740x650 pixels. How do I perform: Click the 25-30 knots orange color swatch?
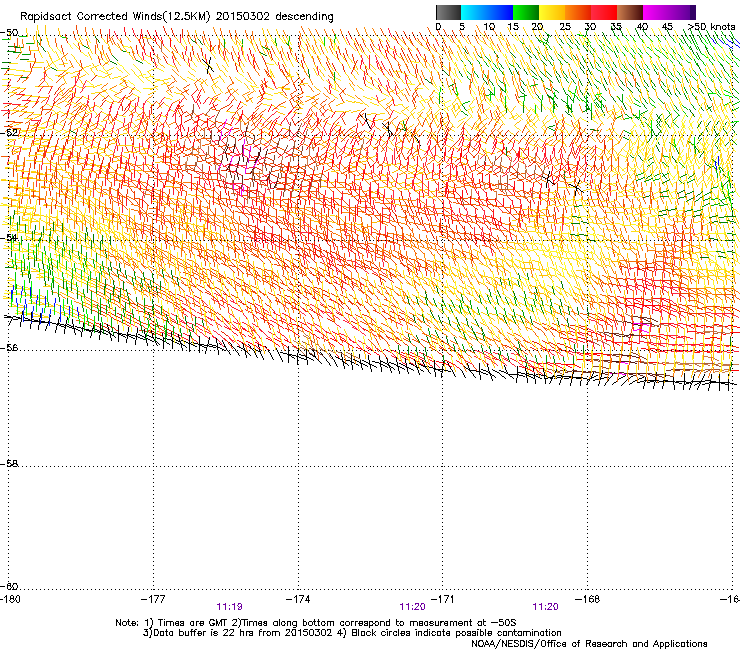(x=578, y=12)
